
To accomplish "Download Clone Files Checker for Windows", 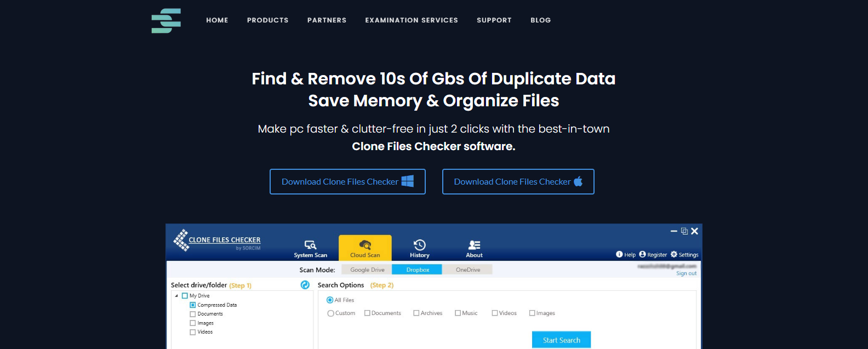I will (347, 181).
